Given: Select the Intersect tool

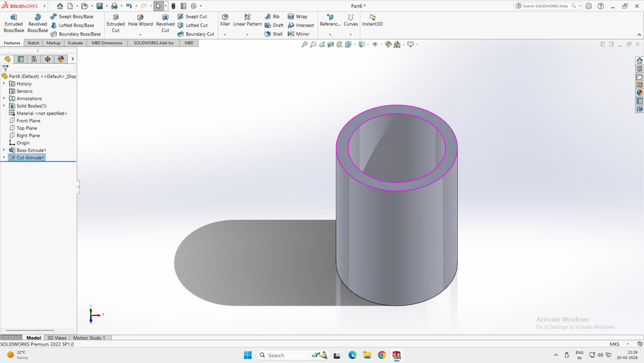Looking at the screenshot, I should pos(301,25).
